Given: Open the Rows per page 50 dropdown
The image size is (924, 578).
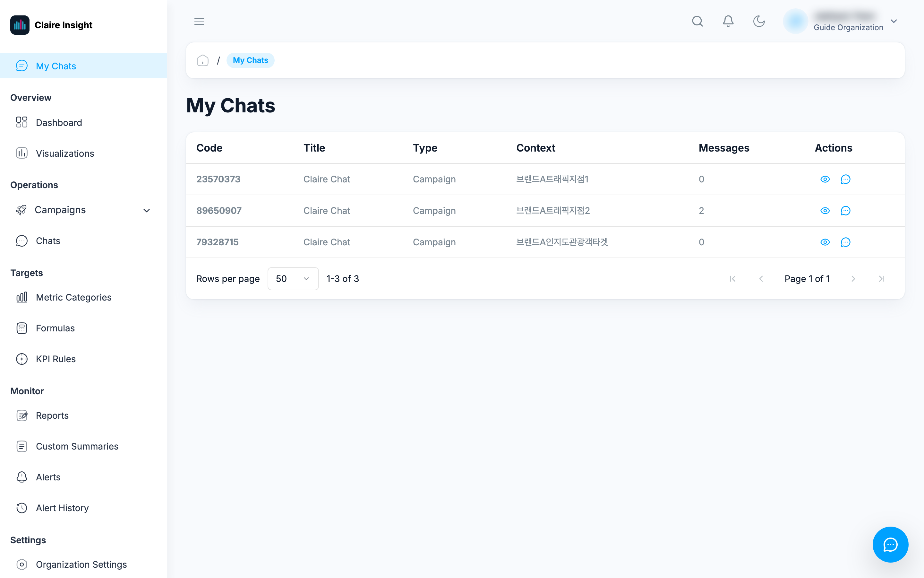Looking at the screenshot, I should [293, 279].
